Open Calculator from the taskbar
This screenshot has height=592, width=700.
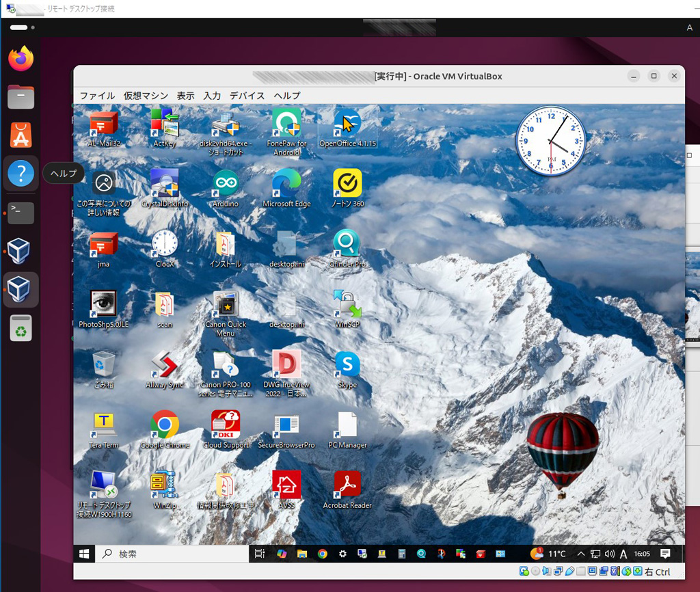(x=402, y=554)
